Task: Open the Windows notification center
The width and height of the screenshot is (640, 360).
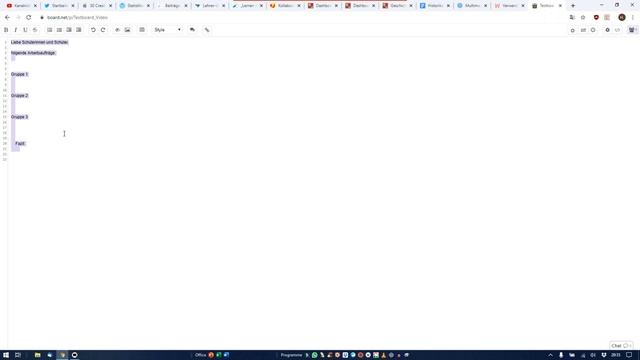Action: [629, 355]
